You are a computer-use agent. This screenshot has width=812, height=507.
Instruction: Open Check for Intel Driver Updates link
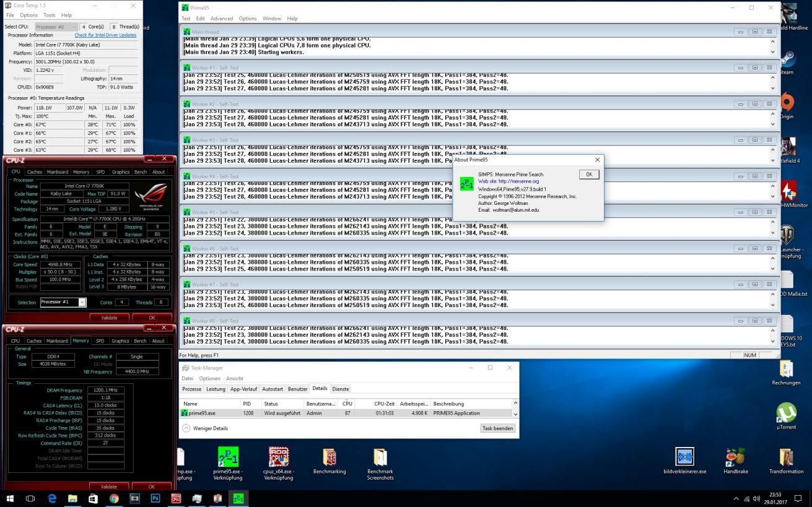[105, 35]
